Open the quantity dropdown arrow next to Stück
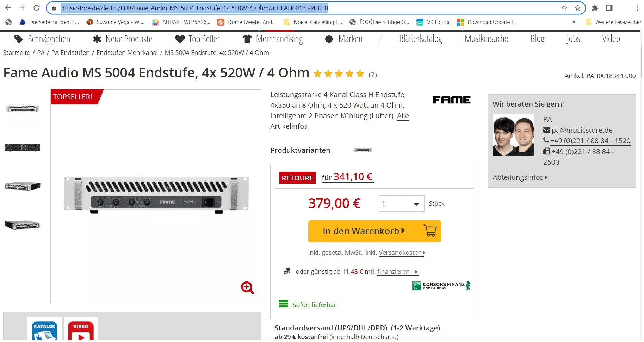This screenshot has height=342, width=644. [416, 204]
